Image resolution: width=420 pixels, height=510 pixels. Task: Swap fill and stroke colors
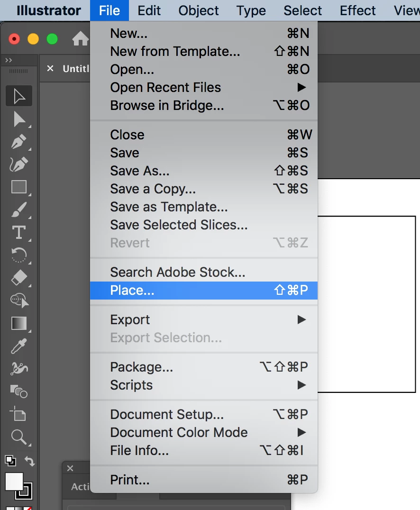(x=29, y=461)
